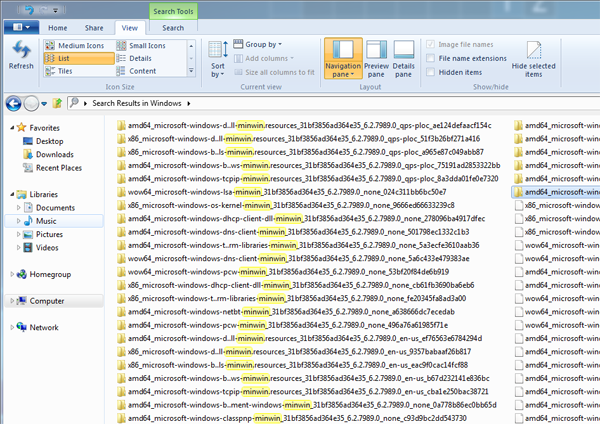
Task: Expand the Documents library
Action: tap(18, 207)
